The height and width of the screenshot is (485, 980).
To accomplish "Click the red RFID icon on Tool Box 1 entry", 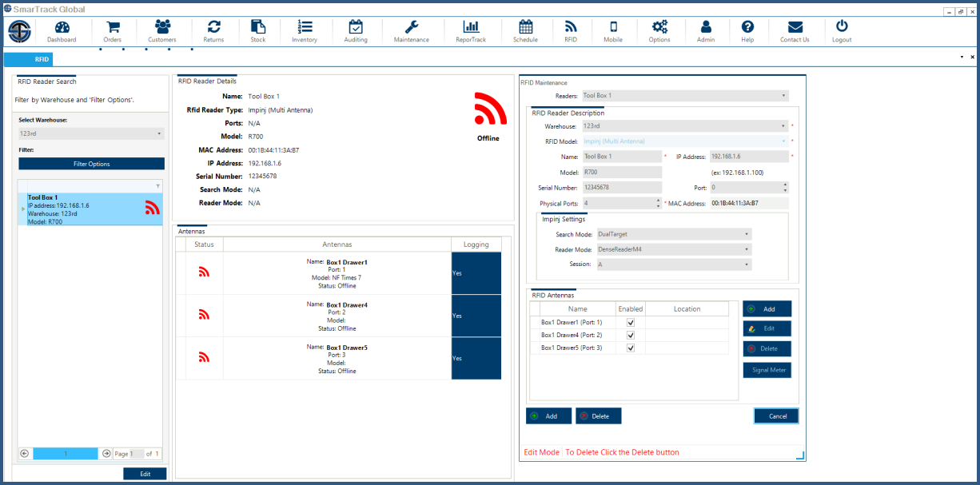I will coord(153,208).
